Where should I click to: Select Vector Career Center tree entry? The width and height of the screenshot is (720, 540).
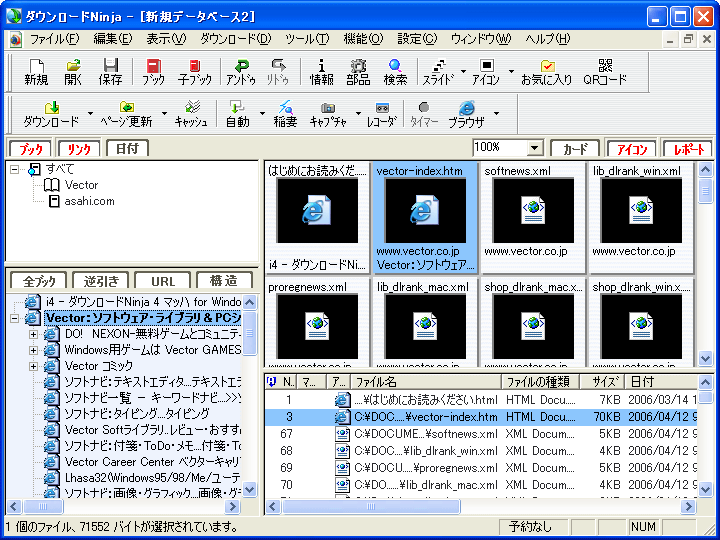(152, 461)
